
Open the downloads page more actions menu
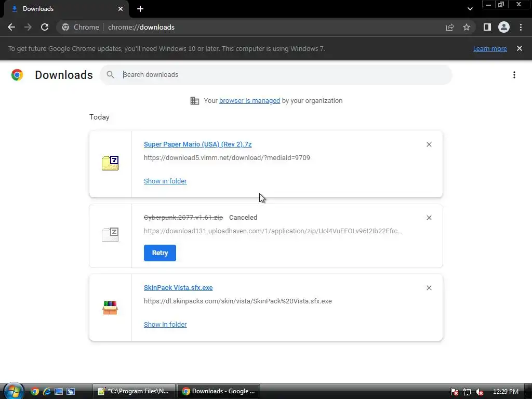(514, 75)
